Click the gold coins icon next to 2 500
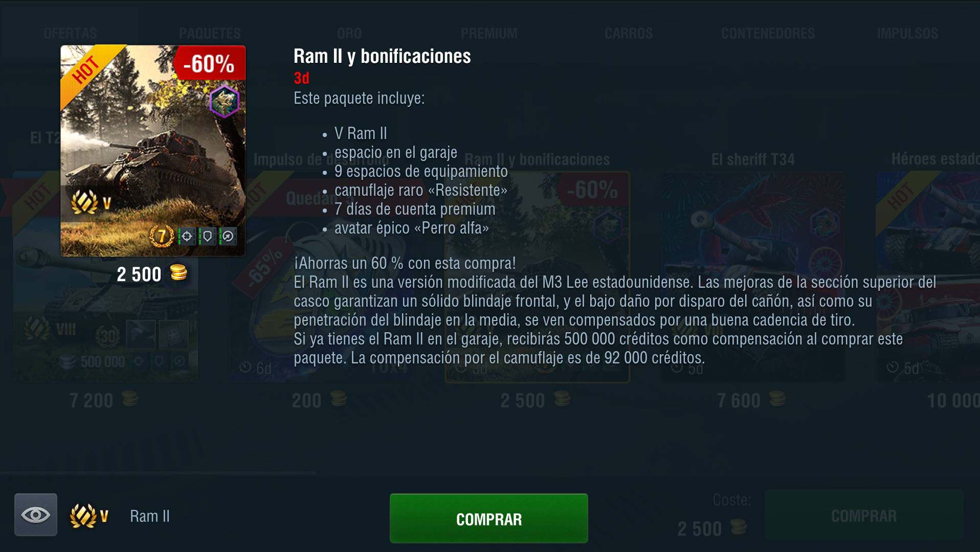Viewport: 980px width, 552px height. (179, 272)
